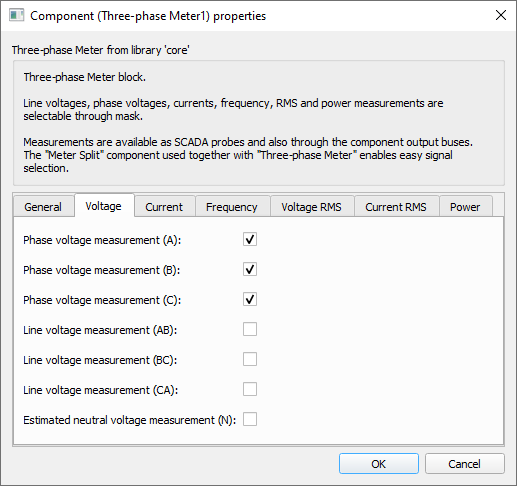This screenshot has height=486, width=517.
Task: Click the dialog title bar app icon
Action: coord(16,16)
